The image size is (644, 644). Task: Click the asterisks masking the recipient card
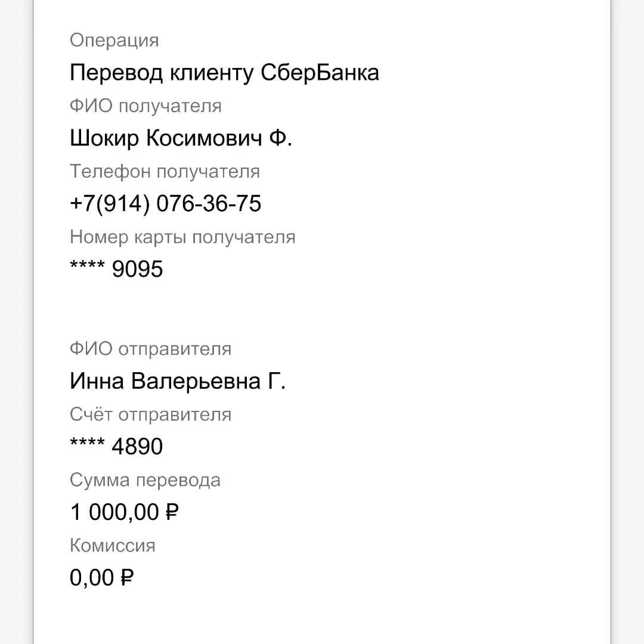click(x=87, y=265)
